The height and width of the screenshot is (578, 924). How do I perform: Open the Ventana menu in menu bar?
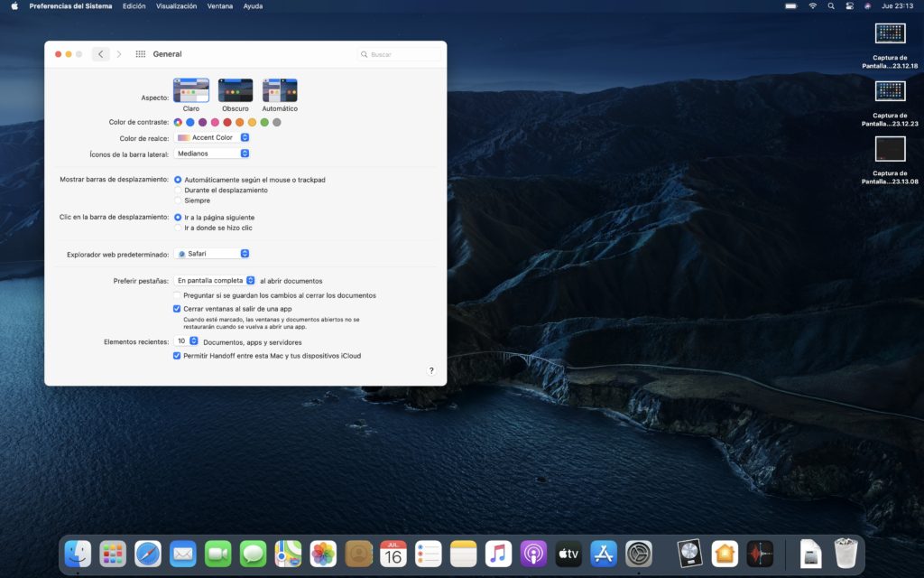pos(219,6)
